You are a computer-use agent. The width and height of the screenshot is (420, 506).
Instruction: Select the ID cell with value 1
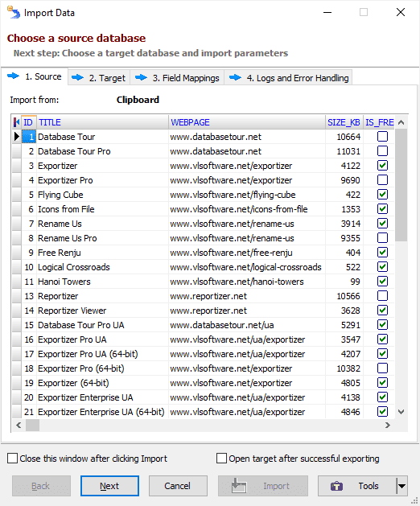29,137
